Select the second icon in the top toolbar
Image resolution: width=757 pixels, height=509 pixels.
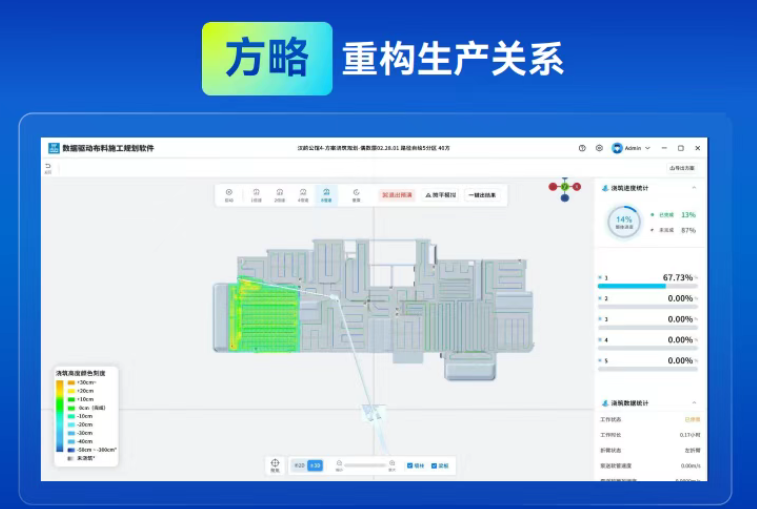pyautogui.click(x=255, y=194)
